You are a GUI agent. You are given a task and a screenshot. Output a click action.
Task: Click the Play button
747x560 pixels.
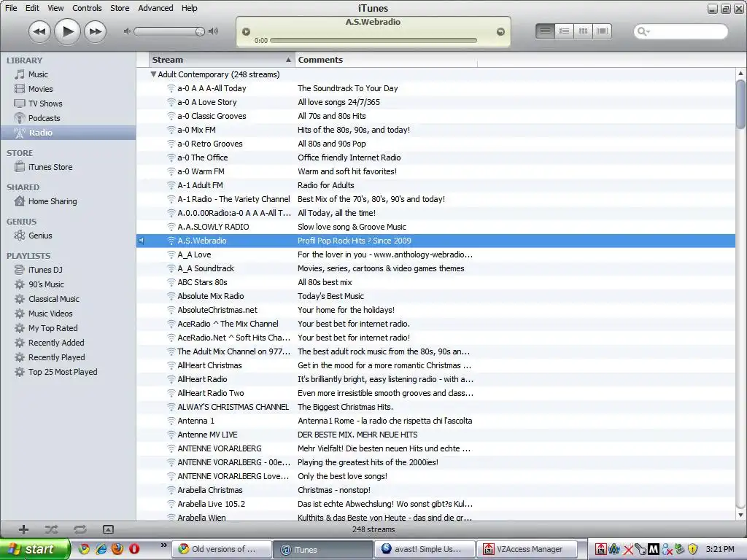67,31
